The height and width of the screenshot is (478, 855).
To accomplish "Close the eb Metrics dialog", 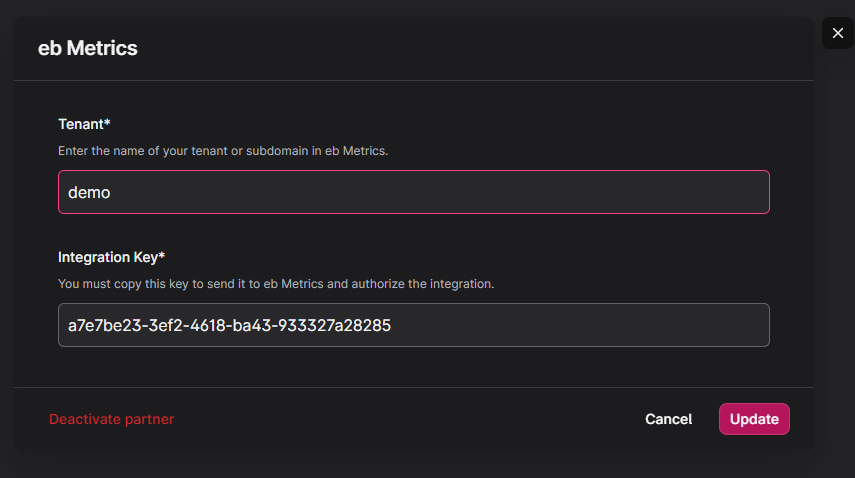I will (838, 33).
